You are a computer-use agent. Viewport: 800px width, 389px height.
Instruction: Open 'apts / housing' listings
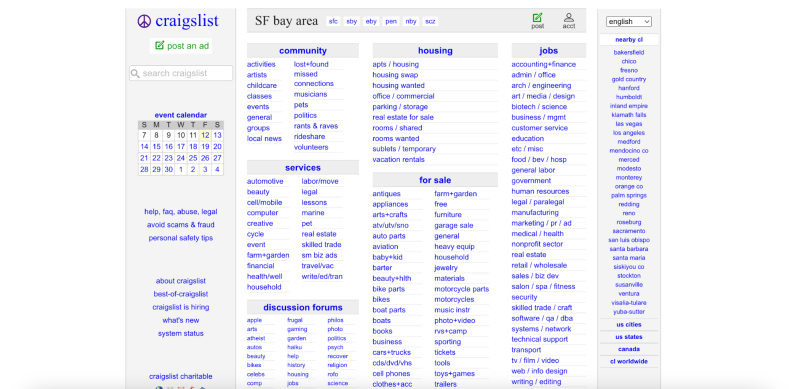click(x=395, y=64)
